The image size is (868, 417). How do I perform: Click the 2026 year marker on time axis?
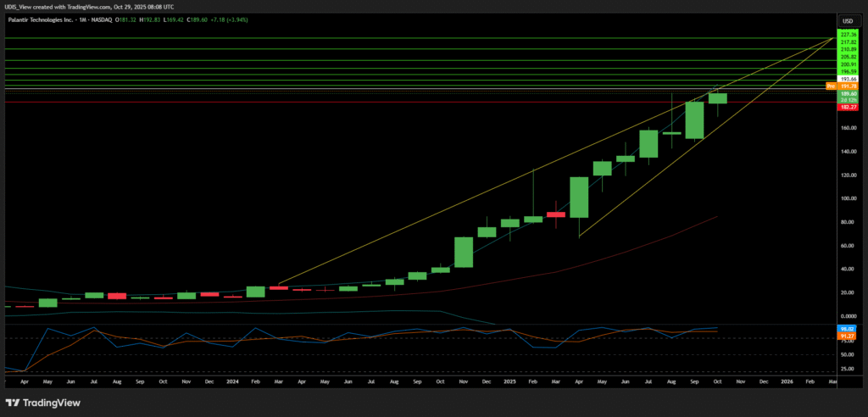787,382
